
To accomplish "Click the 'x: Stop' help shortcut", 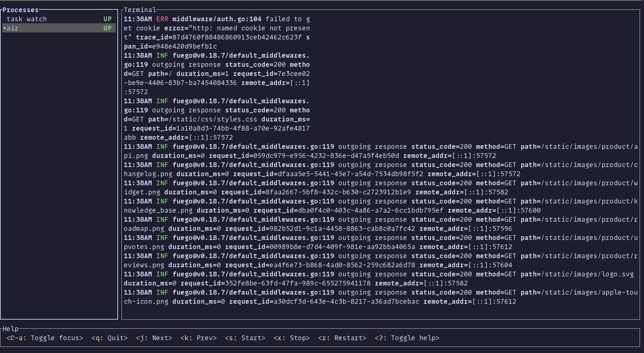I will pyautogui.click(x=291, y=338).
